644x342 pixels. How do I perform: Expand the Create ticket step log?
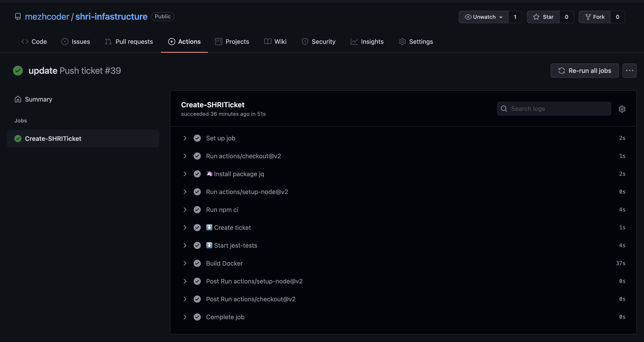coord(185,228)
